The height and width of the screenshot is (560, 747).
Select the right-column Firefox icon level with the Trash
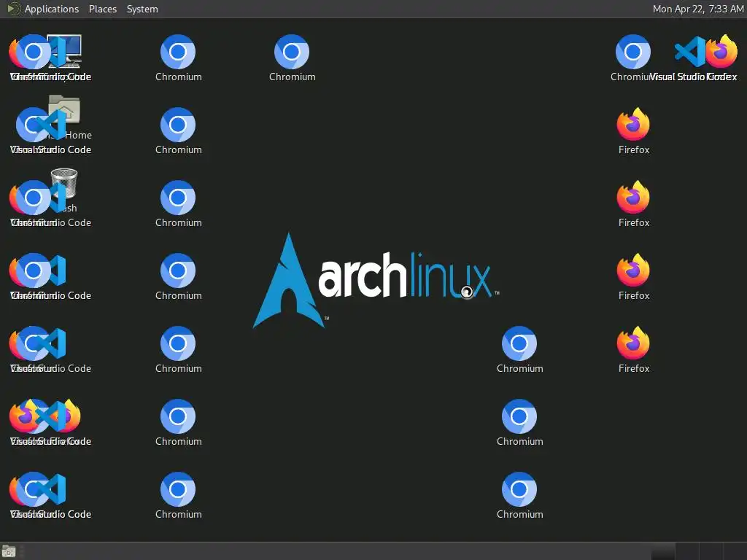pos(633,197)
